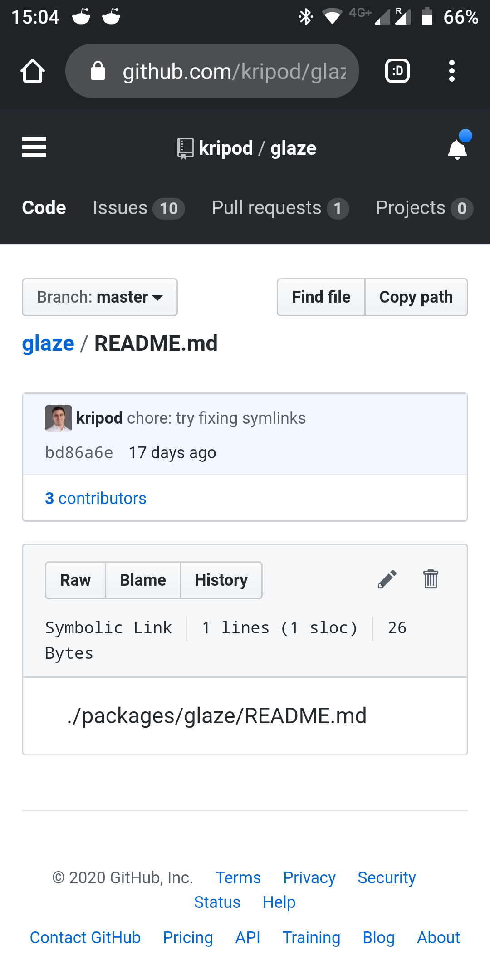Open the Security footer link
Screen dimensions: 490x980
tap(387, 877)
